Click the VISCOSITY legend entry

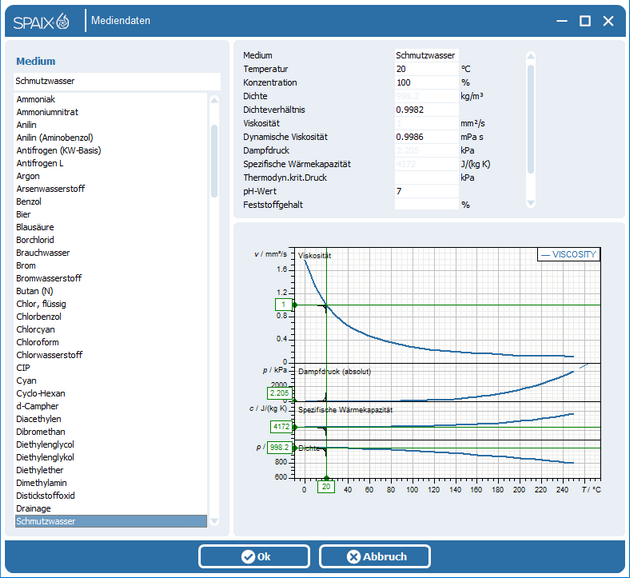pos(569,255)
